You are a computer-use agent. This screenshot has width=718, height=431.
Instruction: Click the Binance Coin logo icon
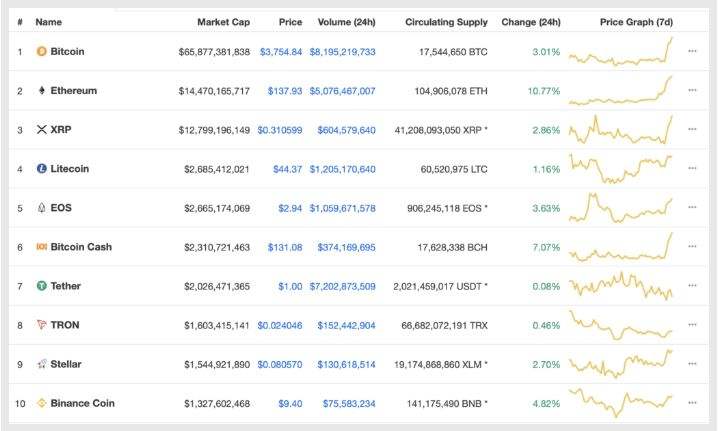[42, 403]
